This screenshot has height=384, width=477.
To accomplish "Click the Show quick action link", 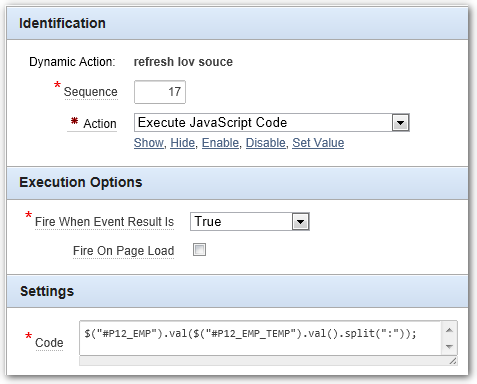I will (x=149, y=143).
